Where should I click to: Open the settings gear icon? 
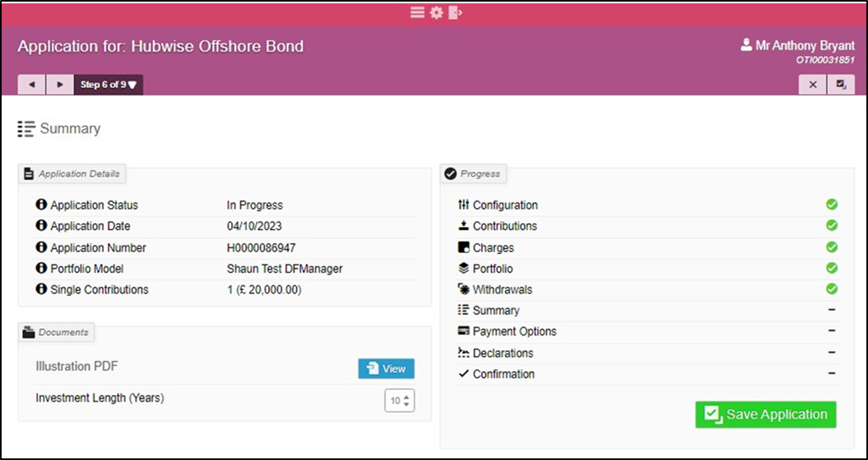pyautogui.click(x=436, y=12)
